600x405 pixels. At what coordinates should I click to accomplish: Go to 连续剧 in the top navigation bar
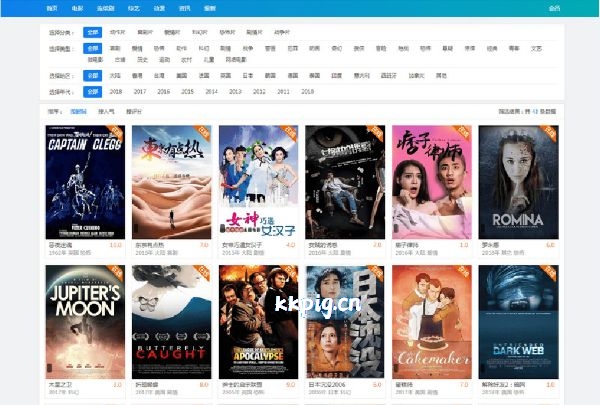point(105,8)
